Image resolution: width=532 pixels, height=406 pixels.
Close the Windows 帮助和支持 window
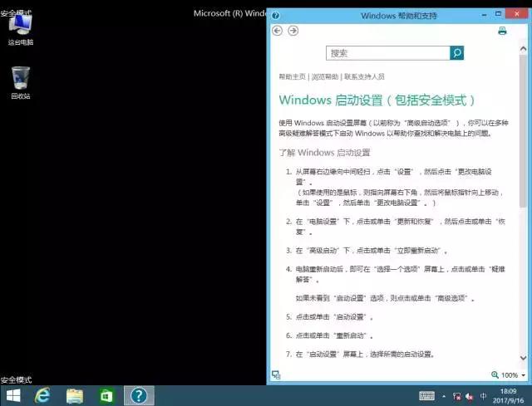point(516,14)
